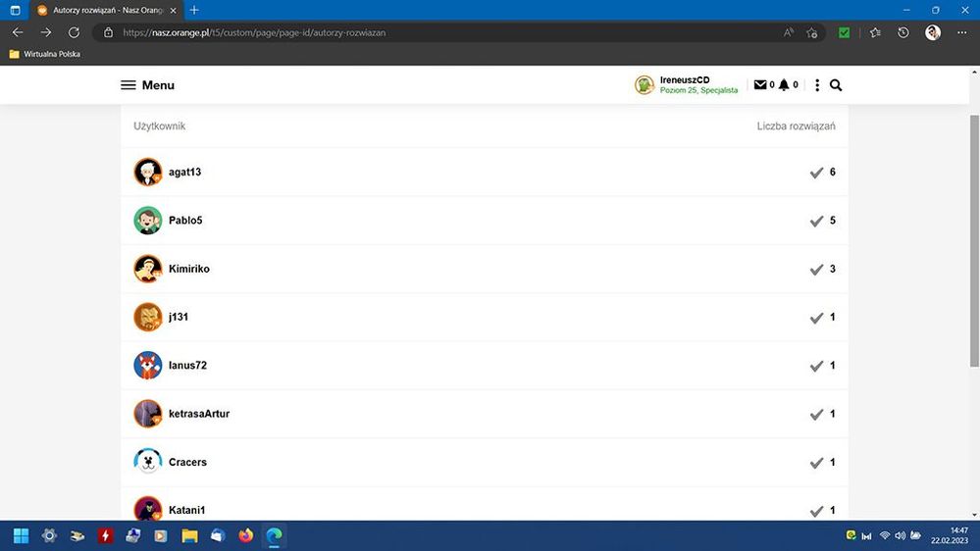Click j131's avatar picture

[147, 317]
